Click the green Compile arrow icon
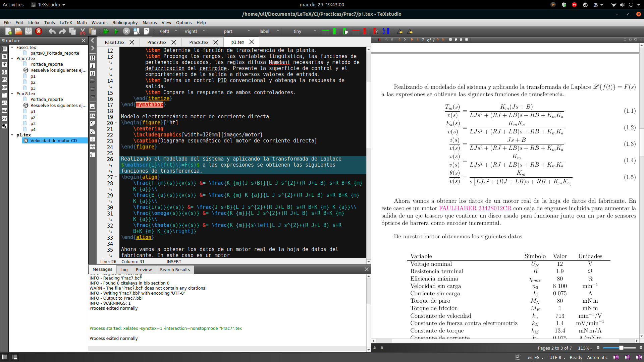This screenshot has width=644, height=362. click(116, 31)
